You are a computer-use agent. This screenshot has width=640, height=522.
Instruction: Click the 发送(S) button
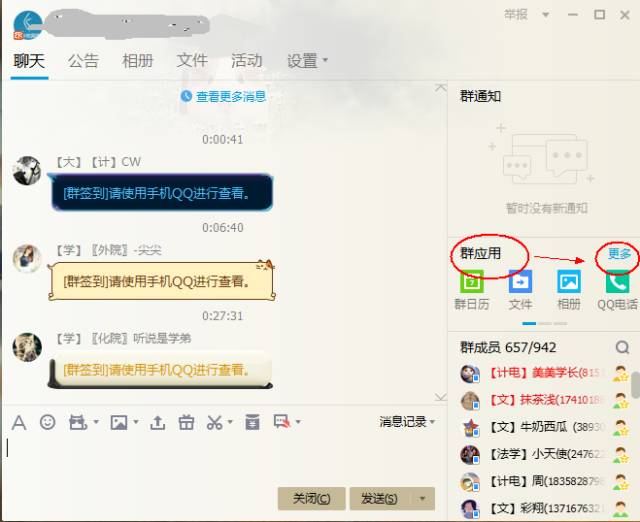pyautogui.click(x=380, y=498)
